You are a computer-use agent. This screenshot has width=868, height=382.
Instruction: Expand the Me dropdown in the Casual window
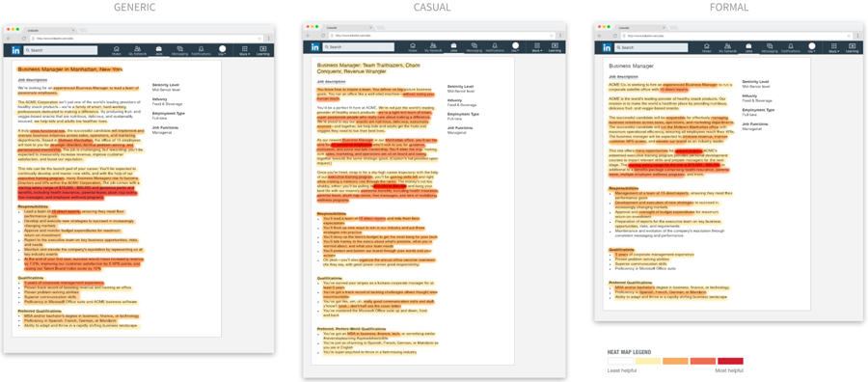[515, 47]
